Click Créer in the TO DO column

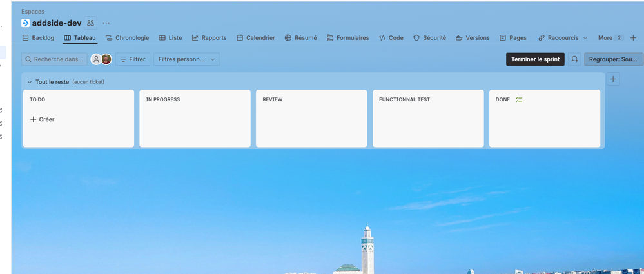(43, 119)
